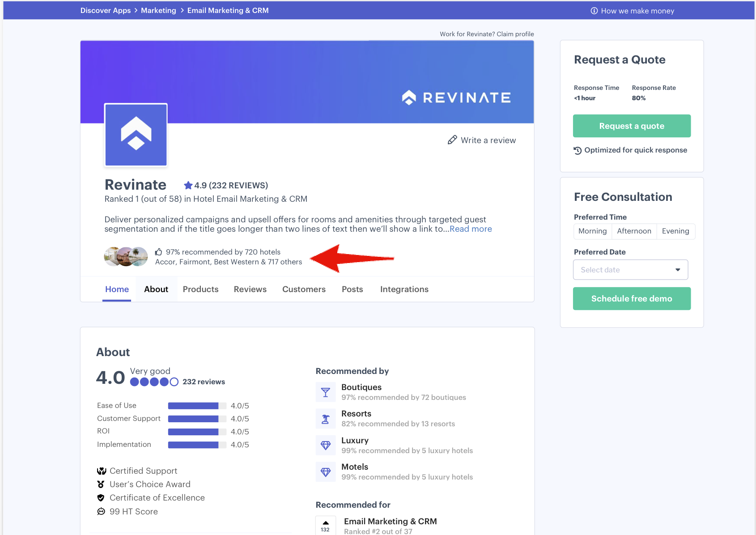Click the 232 reviews count in About

pos(204,382)
